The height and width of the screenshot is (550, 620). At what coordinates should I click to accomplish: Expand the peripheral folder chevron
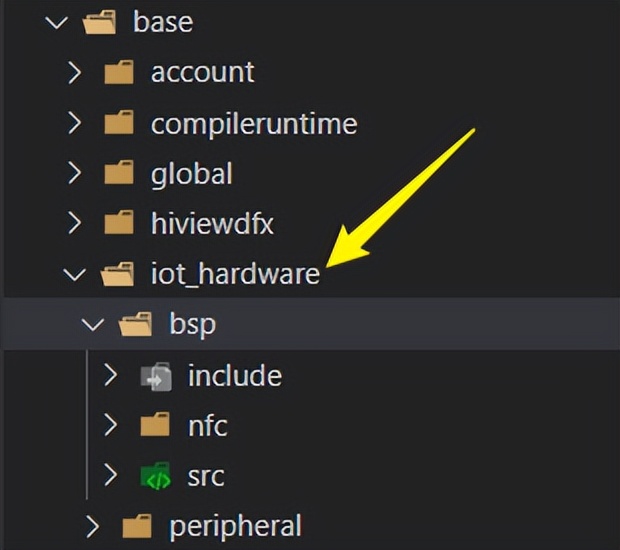click(x=93, y=525)
